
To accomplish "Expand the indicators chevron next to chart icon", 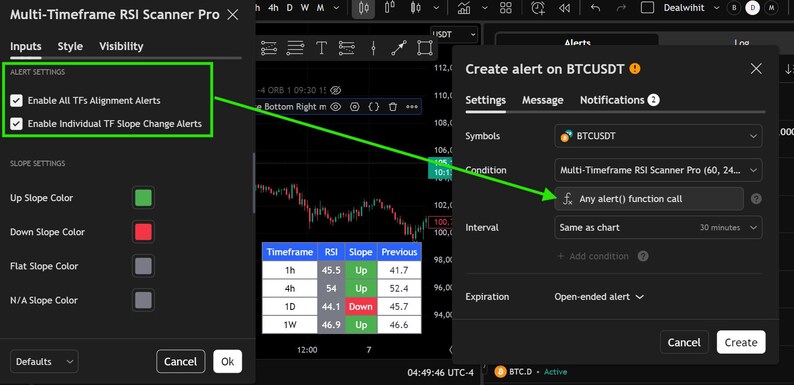I will pos(485,8).
